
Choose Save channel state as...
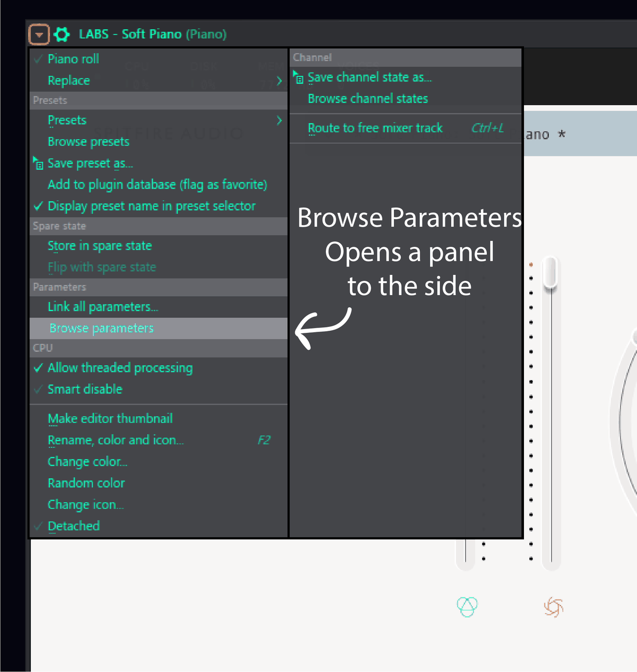[406, 77]
